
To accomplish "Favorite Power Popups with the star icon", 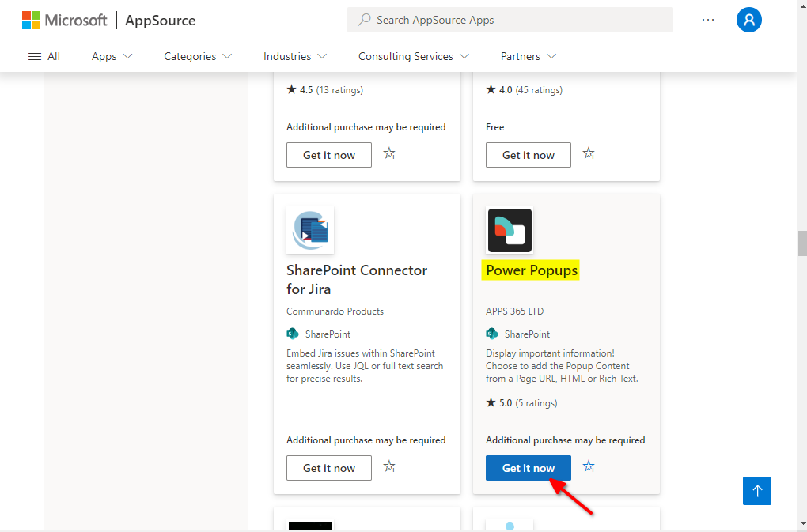I will pyautogui.click(x=589, y=466).
